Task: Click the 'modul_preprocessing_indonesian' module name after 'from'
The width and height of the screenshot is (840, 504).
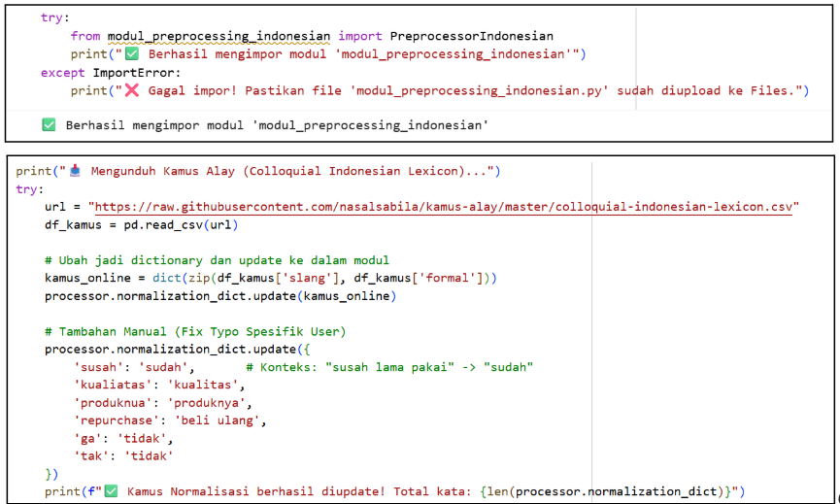Action: click(218, 37)
